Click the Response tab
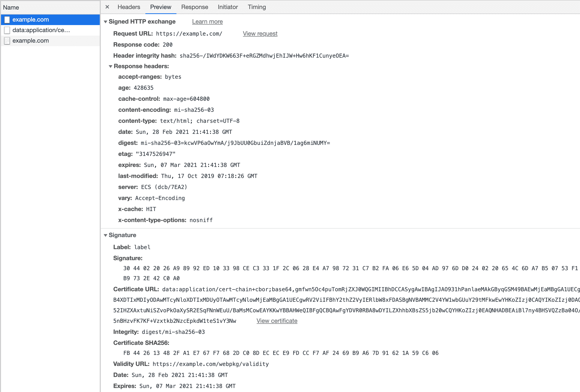The image size is (580, 392). [195, 7]
